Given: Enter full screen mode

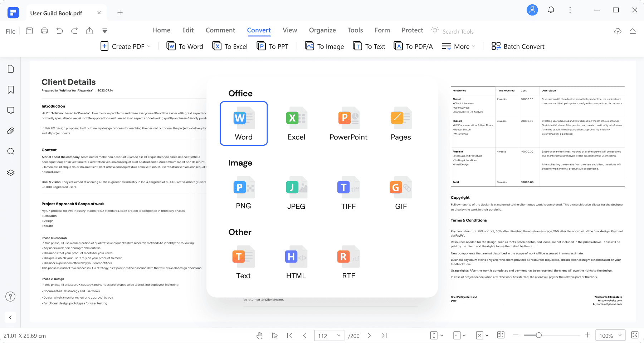Looking at the screenshot, I should pos(635,335).
